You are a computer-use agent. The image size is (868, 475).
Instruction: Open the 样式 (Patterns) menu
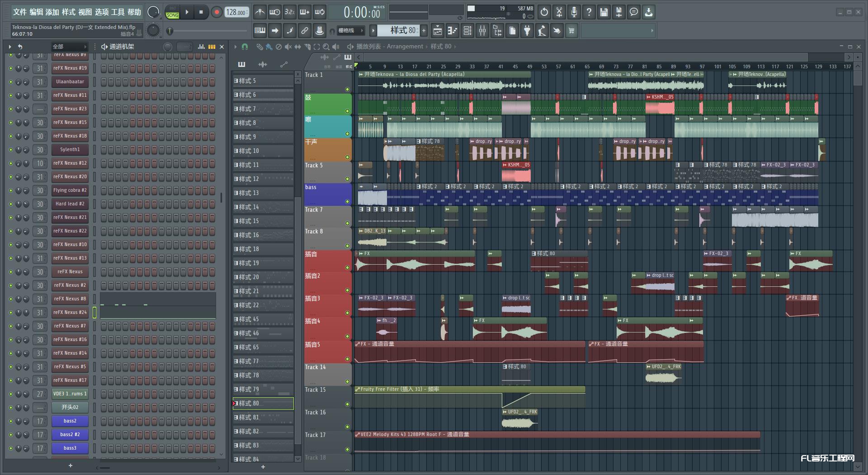[69, 12]
